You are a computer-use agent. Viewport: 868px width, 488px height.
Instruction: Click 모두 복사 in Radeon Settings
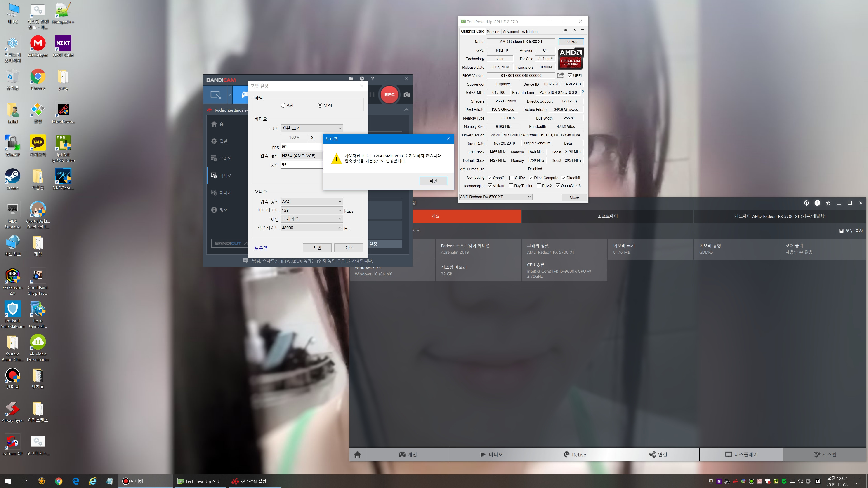pyautogui.click(x=851, y=231)
